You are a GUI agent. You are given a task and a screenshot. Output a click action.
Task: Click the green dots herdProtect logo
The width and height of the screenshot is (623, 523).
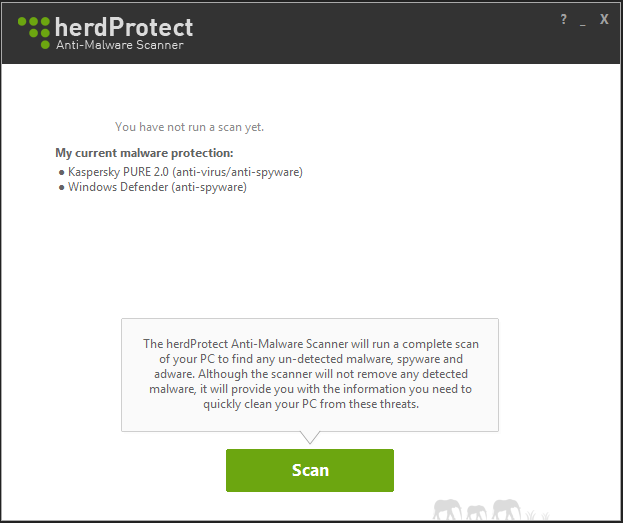tap(35, 33)
